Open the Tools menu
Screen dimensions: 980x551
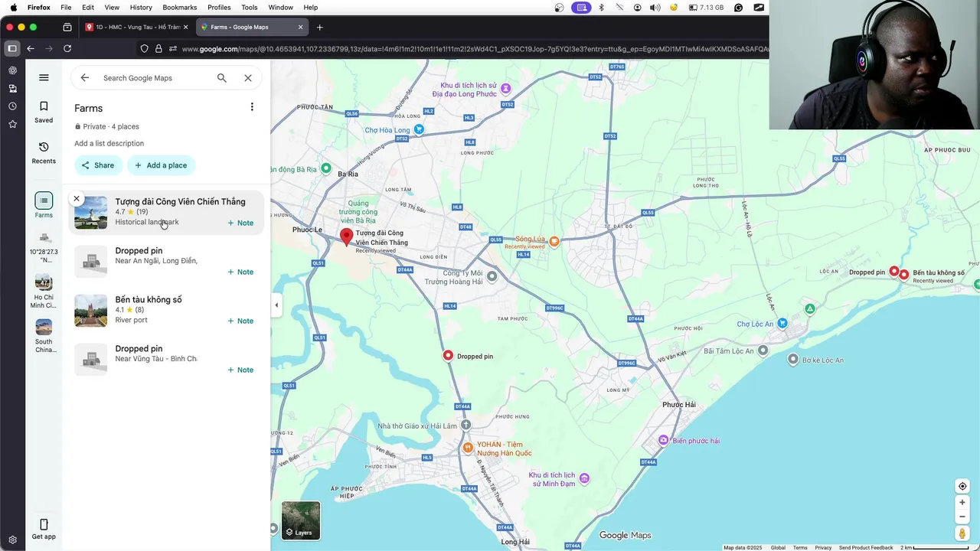[x=250, y=8]
